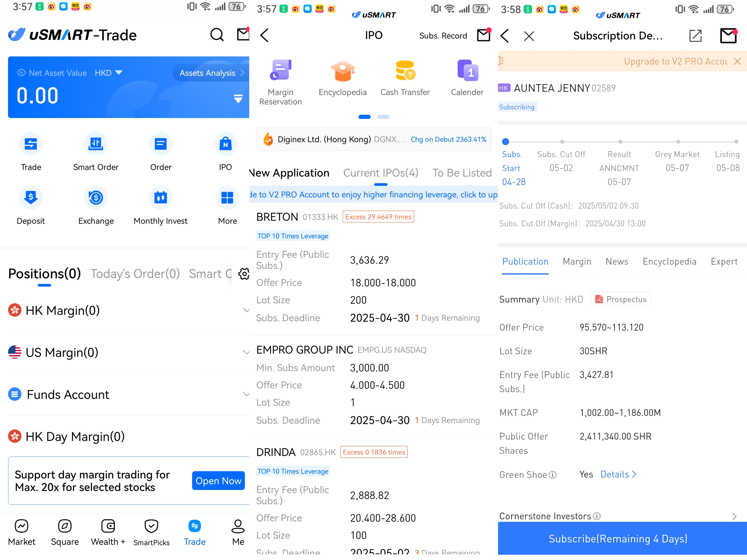747x560 pixels.
Task: Go to SmartPicks in bottom navigation
Action: point(151,533)
